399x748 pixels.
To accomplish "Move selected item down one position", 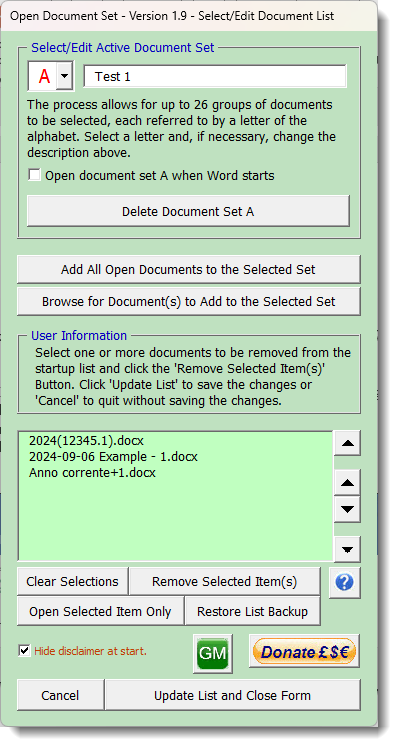I will (347, 509).
